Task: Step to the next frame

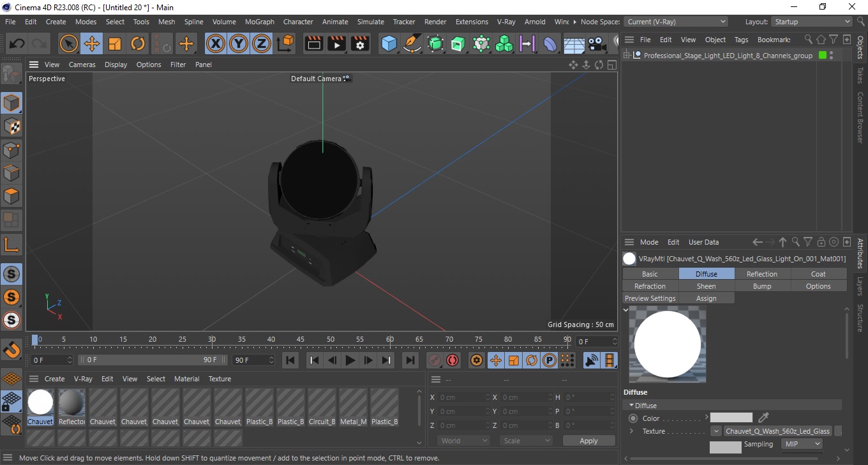Action: point(368,360)
